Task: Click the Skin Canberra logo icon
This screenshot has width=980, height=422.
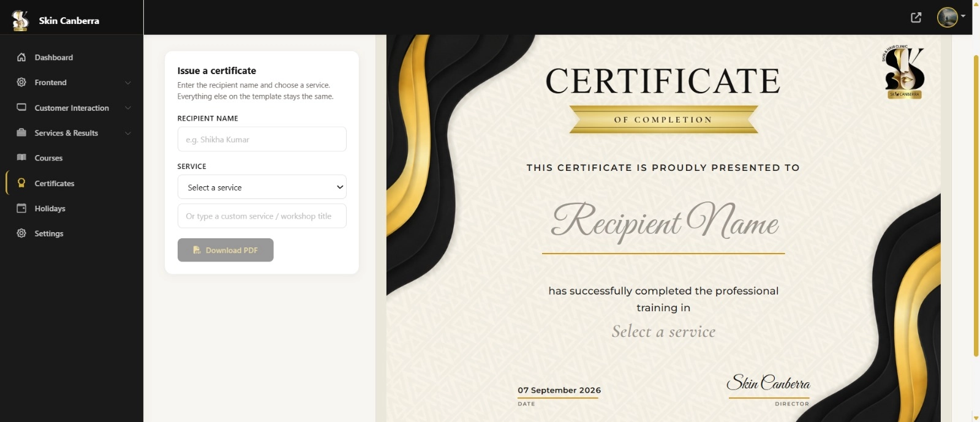Action: click(20, 20)
